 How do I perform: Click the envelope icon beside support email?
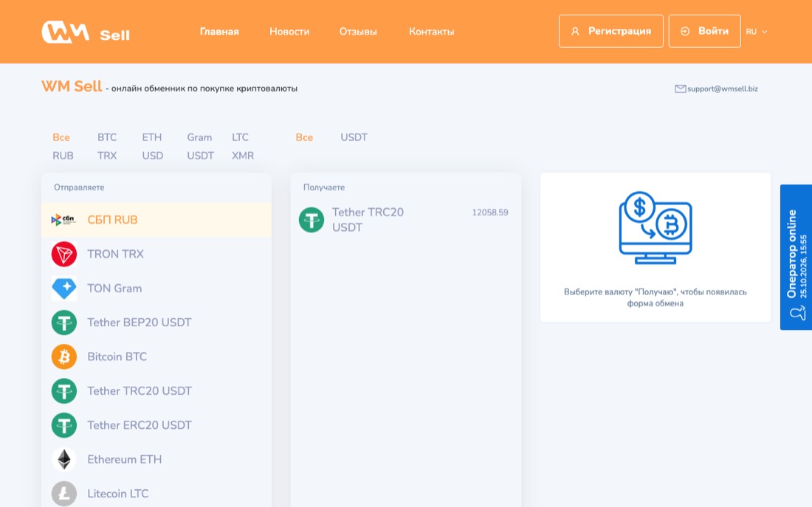click(x=680, y=89)
